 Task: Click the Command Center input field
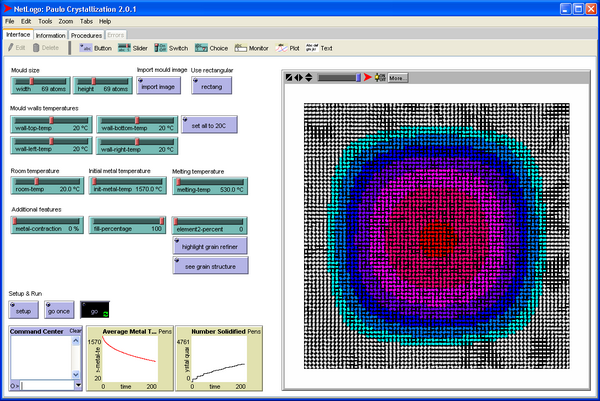[46, 383]
